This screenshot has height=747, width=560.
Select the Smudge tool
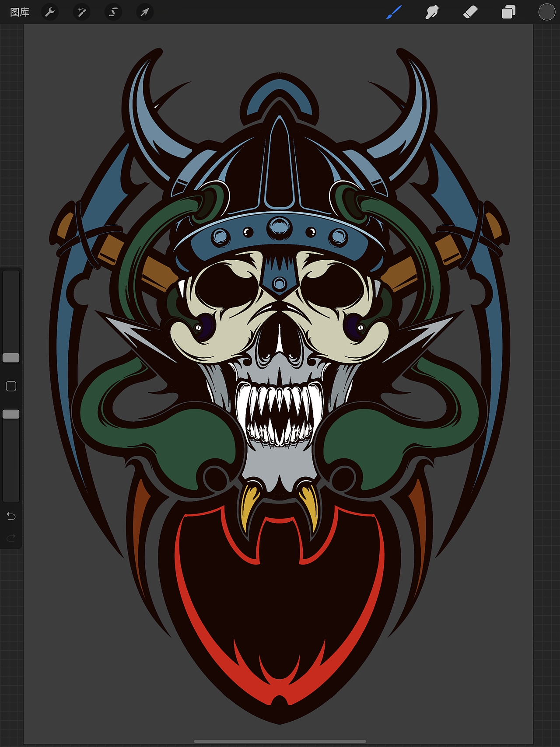click(432, 12)
